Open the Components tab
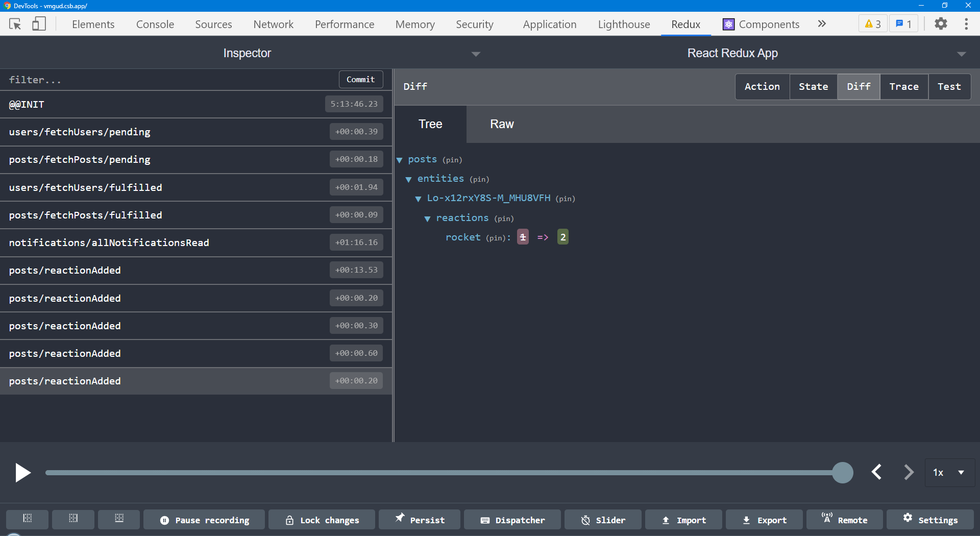Viewport: 980px width, 536px height. point(761,24)
